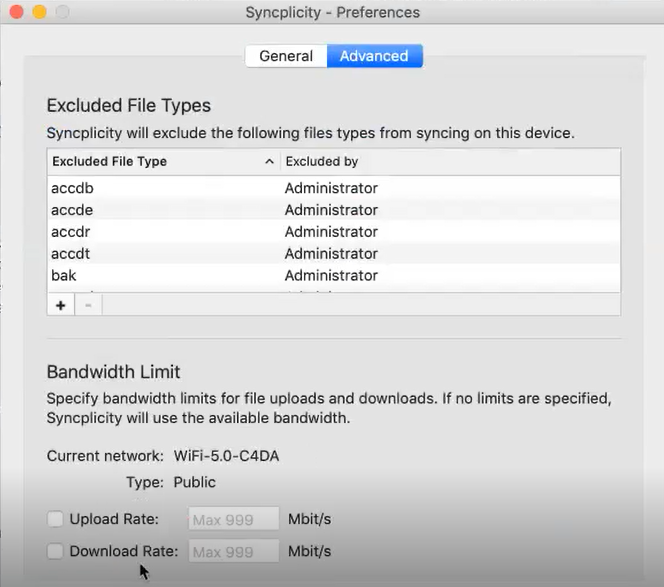Switch to the General tab
Image resolution: width=664 pixels, height=587 pixels.
286,56
